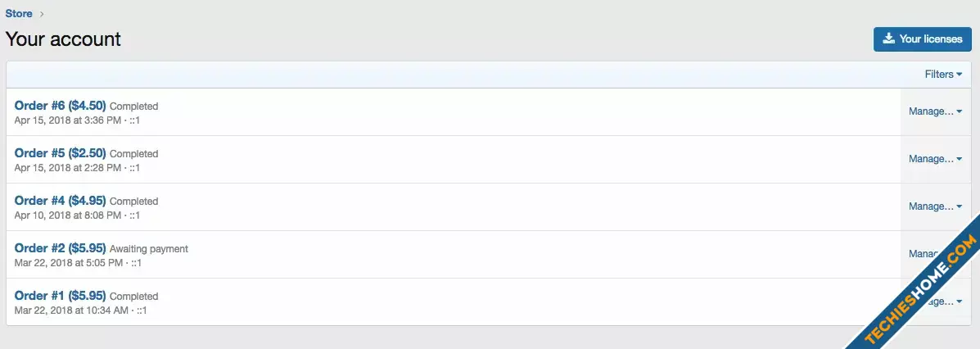The image size is (980, 349).
Task: Click the Your account page heading
Action: tap(63, 39)
